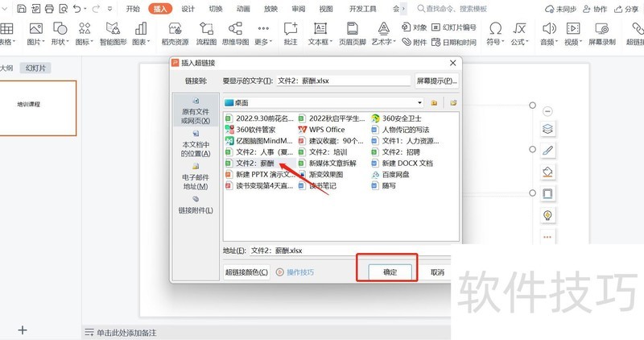Click the Undo arrow icon
644x340 pixels.
[76, 9]
